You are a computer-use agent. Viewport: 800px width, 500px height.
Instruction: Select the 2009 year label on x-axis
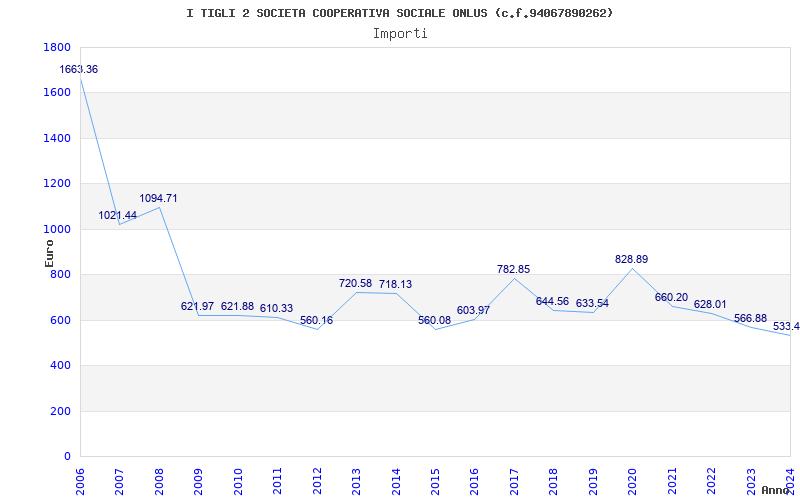pos(198,478)
